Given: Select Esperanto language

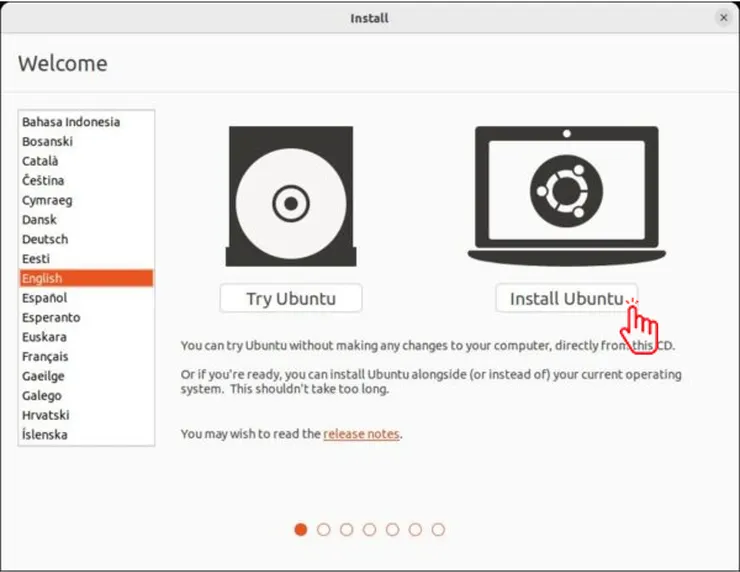Looking at the screenshot, I should [x=86, y=317].
